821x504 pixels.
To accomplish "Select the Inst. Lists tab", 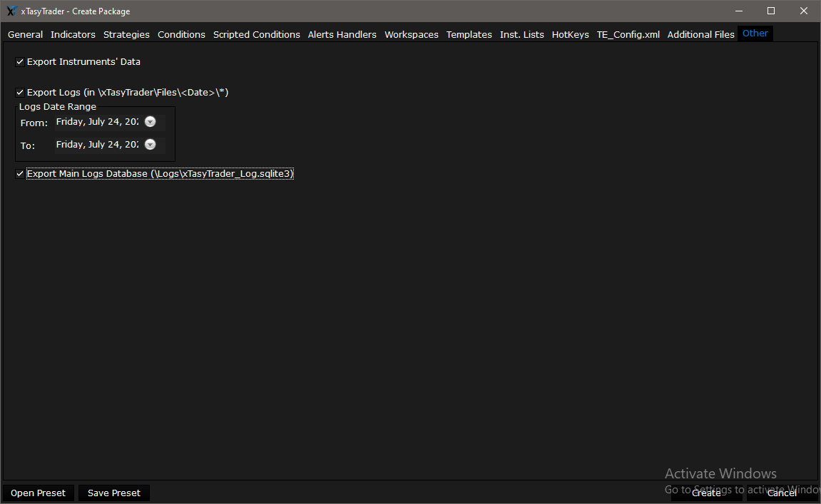I will pos(521,34).
